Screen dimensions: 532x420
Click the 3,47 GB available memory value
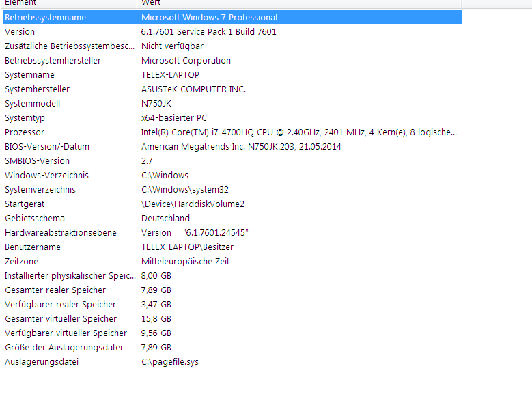coord(156,305)
